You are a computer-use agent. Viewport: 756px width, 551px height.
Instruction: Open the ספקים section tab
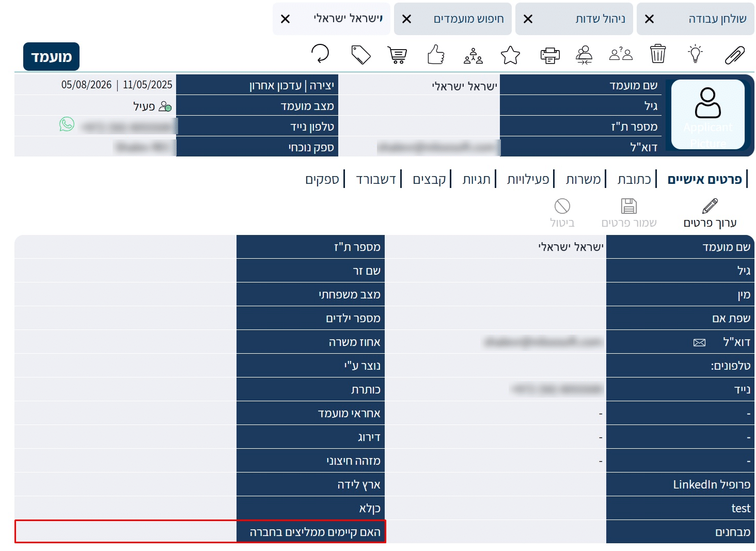click(322, 179)
